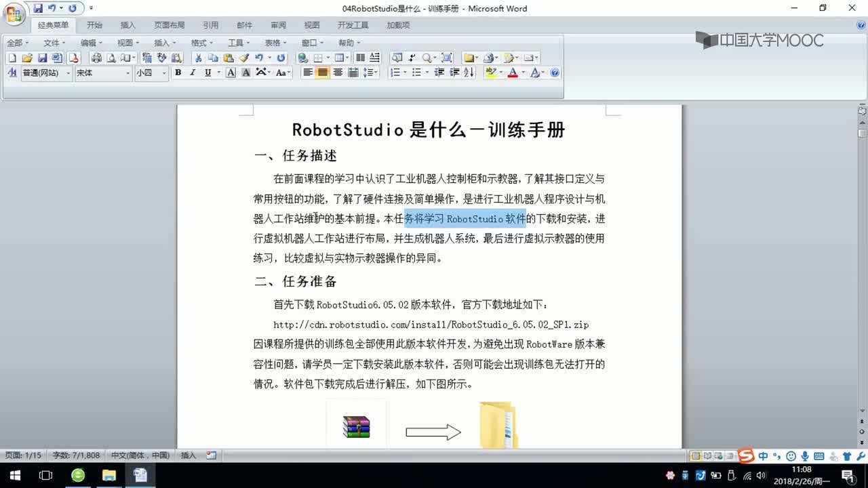The width and height of the screenshot is (868, 488).
Task: Decrease paragraph indent
Action: [x=439, y=73]
